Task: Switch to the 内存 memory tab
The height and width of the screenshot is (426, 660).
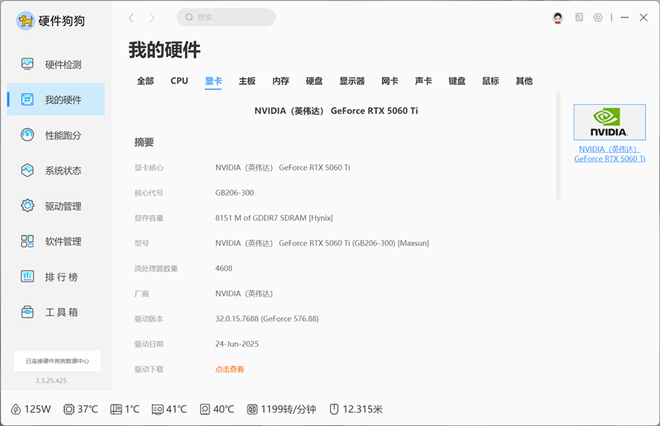Action: (281, 81)
